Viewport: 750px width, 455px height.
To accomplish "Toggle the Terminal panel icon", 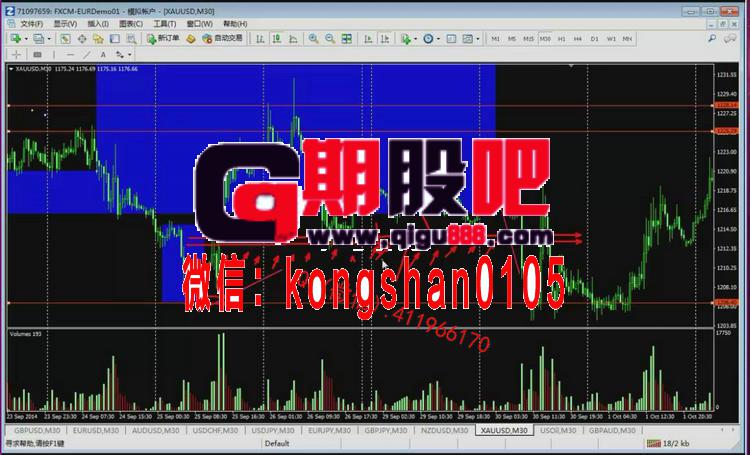I will (115, 39).
